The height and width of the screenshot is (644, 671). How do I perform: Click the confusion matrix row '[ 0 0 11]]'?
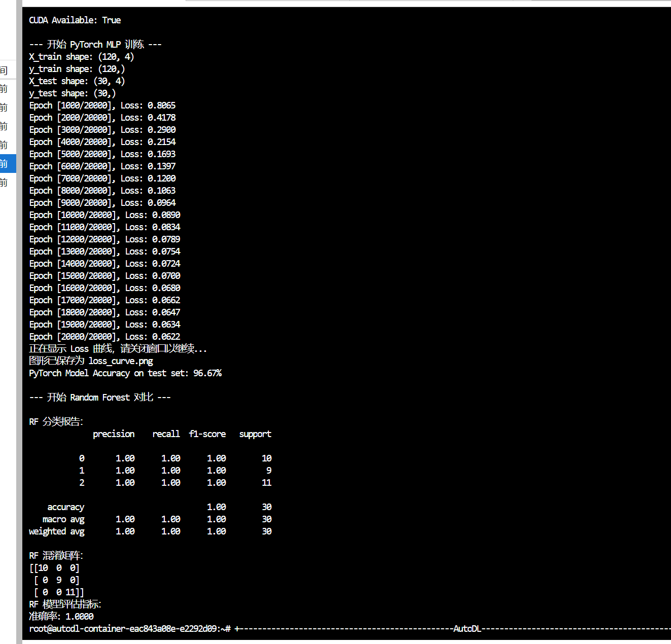pyautogui.click(x=59, y=592)
